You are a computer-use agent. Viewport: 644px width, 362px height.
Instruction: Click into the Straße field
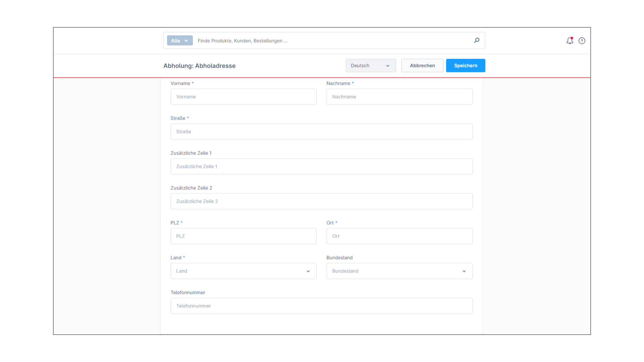click(321, 131)
